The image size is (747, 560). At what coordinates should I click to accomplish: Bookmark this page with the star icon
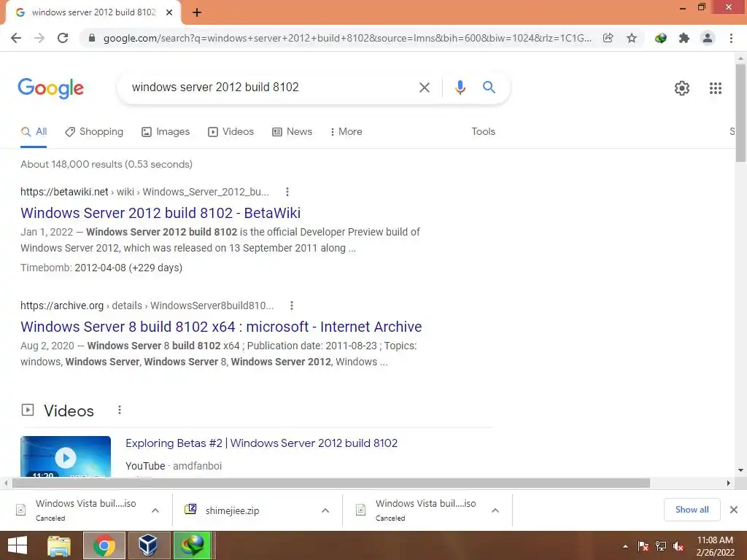(x=632, y=38)
